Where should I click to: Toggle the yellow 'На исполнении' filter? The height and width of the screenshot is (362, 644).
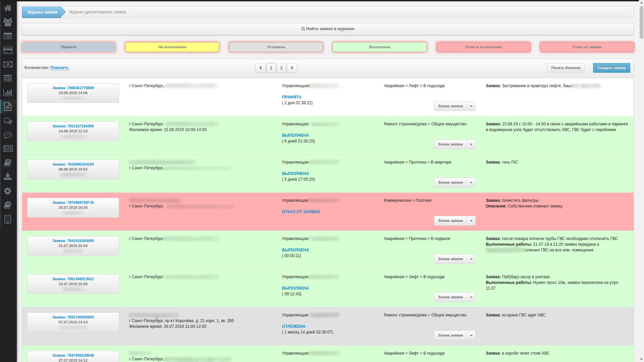172,47
